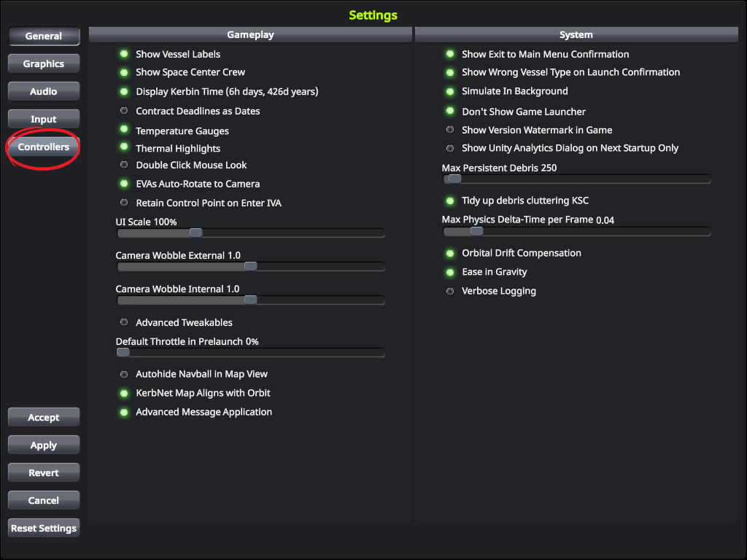Click the Camera Wobble External slider handle
The height and width of the screenshot is (560, 747).
tap(250, 266)
